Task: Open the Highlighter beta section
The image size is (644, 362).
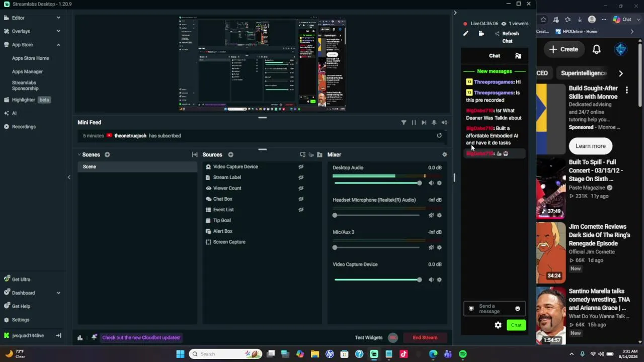Action: click(x=27, y=100)
